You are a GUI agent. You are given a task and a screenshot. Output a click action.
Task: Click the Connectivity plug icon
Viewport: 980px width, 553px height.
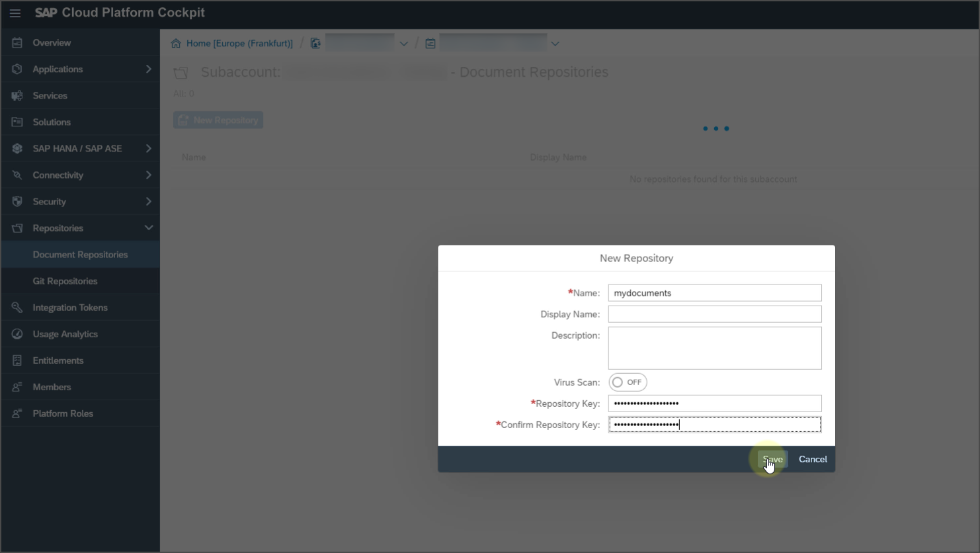click(17, 174)
